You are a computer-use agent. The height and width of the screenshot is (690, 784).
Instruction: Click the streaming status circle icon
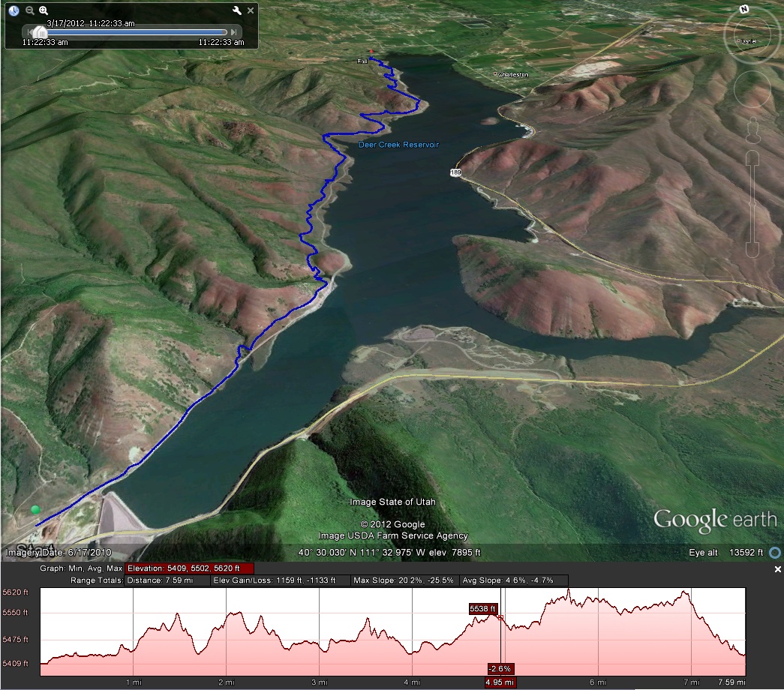[774, 553]
